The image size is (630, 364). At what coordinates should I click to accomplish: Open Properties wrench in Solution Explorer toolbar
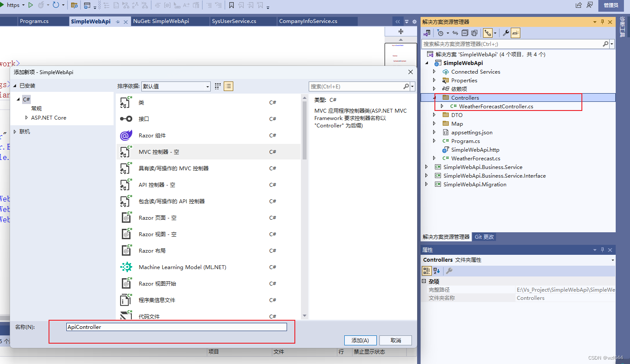pos(506,33)
